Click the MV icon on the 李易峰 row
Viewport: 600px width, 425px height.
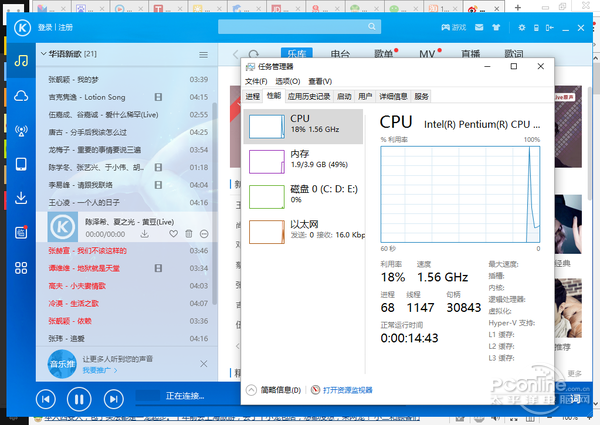point(158,185)
